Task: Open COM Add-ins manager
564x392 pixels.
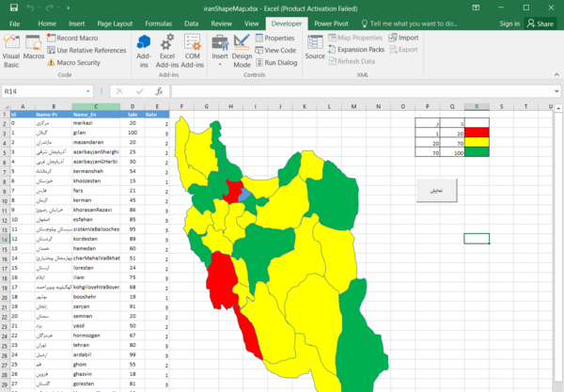Action: tap(192, 51)
